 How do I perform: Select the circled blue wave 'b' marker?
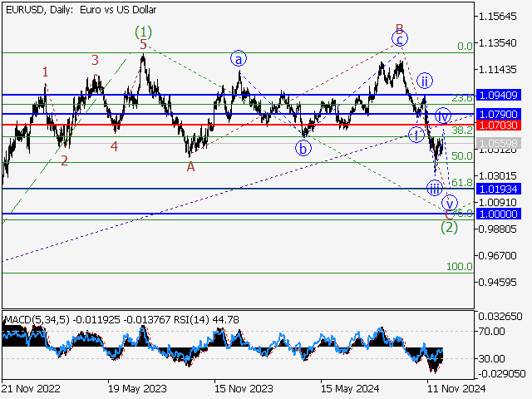coord(303,149)
